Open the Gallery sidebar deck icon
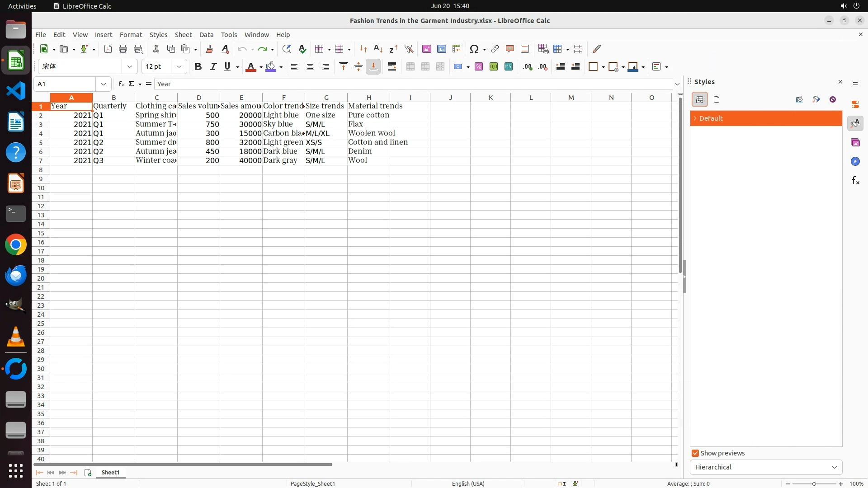Viewport: 868px width, 488px height. pyautogui.click(x=855, y=142)
